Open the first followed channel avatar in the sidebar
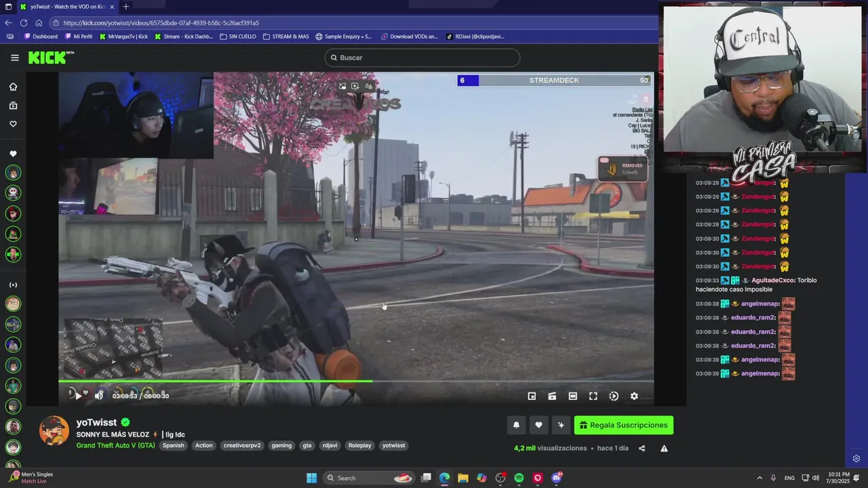Screen dimensions: 868x488 tap(13, 173)
